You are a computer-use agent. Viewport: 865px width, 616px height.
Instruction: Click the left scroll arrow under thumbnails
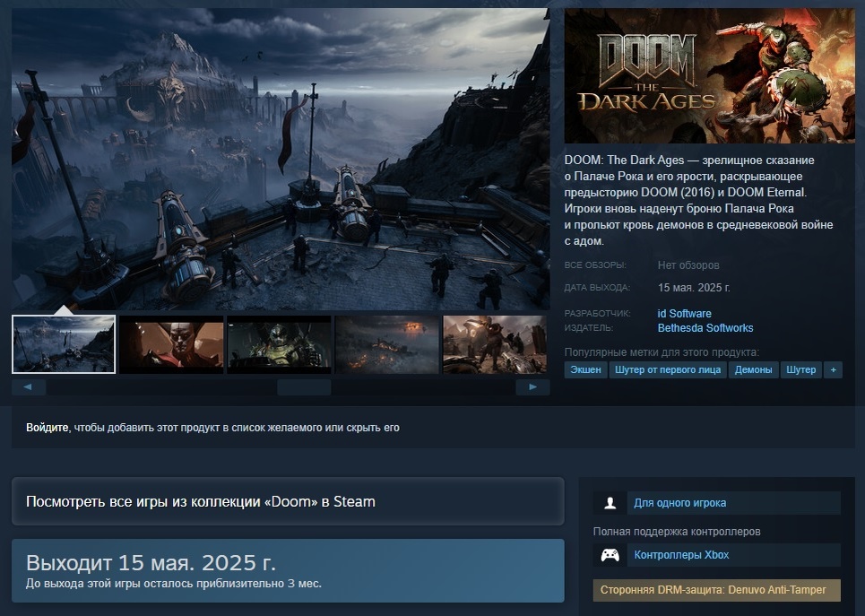(29, 387)
